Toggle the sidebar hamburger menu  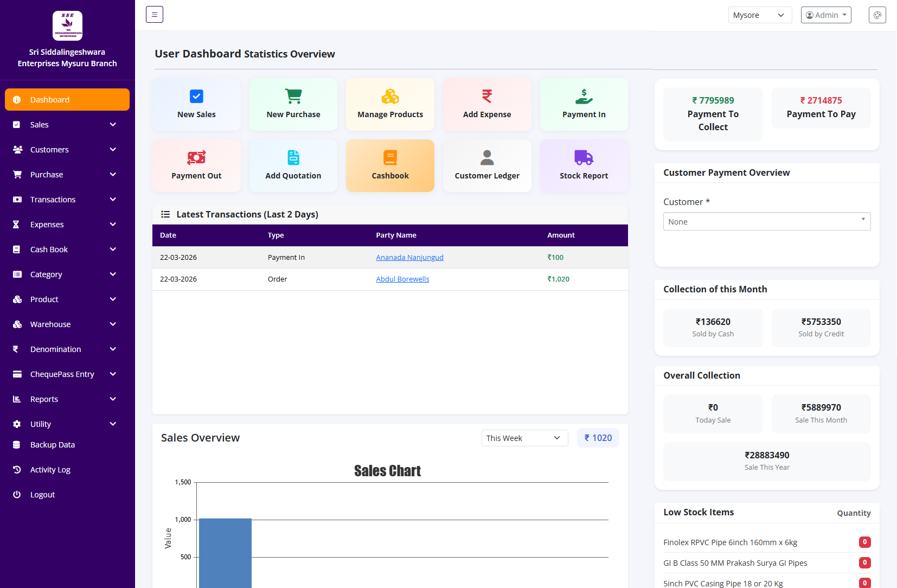click(x=155, y=14)
